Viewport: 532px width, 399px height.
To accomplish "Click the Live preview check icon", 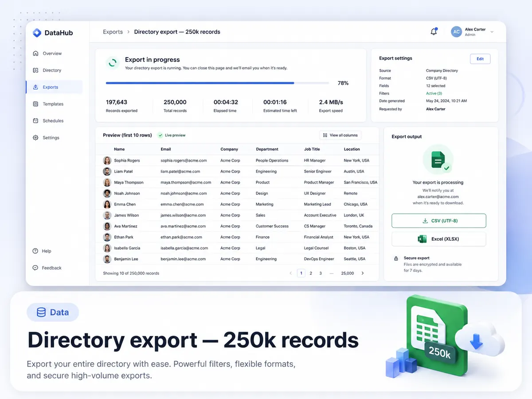I will coord(160,135).
